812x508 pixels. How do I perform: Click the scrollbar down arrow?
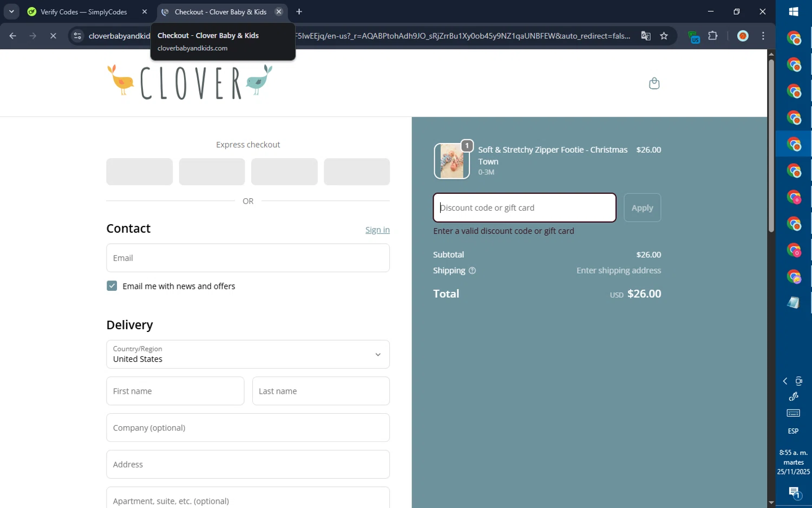coord(771,503)
